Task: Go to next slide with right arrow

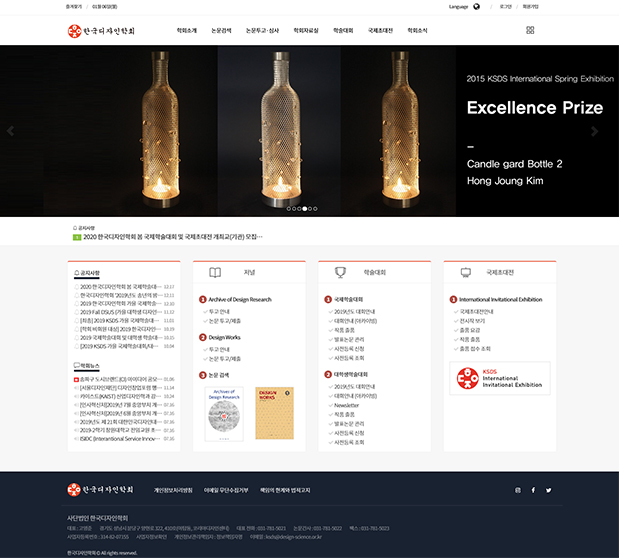Action: point(595,131)
